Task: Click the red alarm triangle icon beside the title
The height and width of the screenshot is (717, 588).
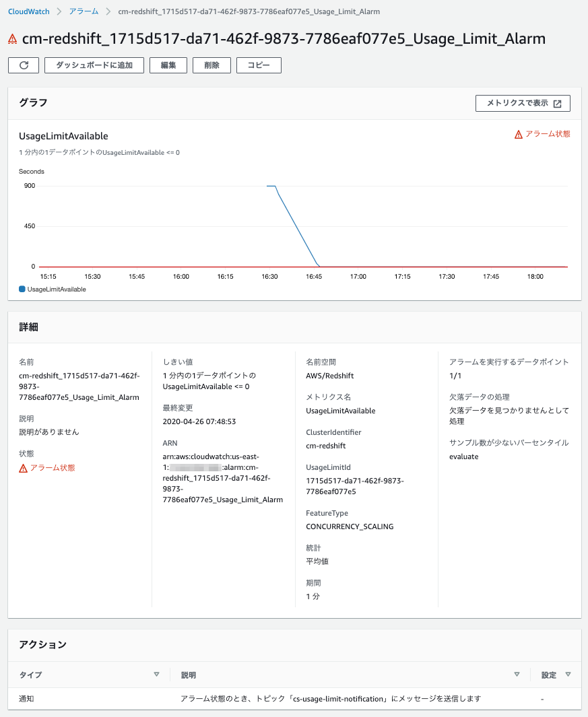Action: pyautogui.click(x=12, y=40)
